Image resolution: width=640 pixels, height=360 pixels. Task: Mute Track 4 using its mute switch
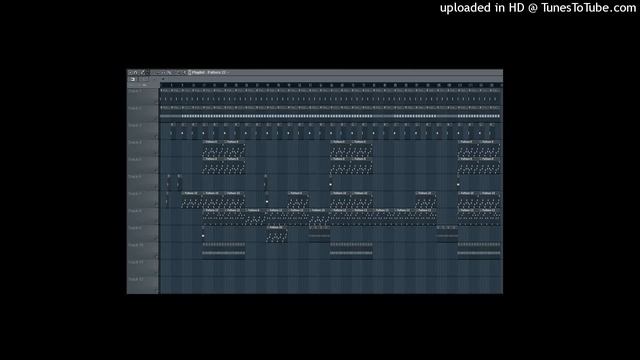point(156,154)
